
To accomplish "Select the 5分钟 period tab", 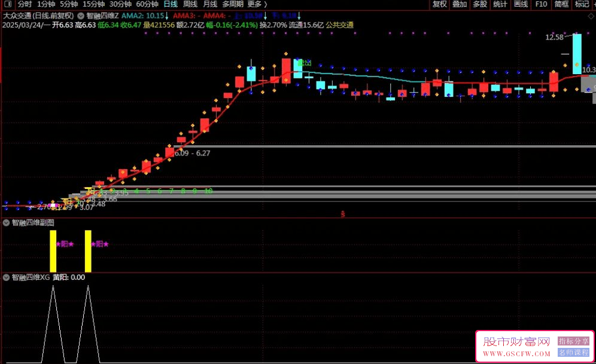I will click(x=69, y=4).
